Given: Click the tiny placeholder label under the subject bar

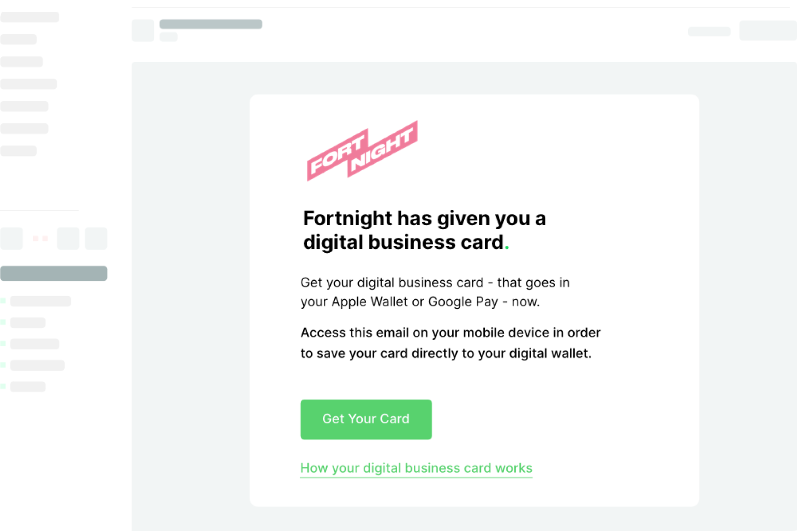Looking at the screenshot, I should point(168,36).
